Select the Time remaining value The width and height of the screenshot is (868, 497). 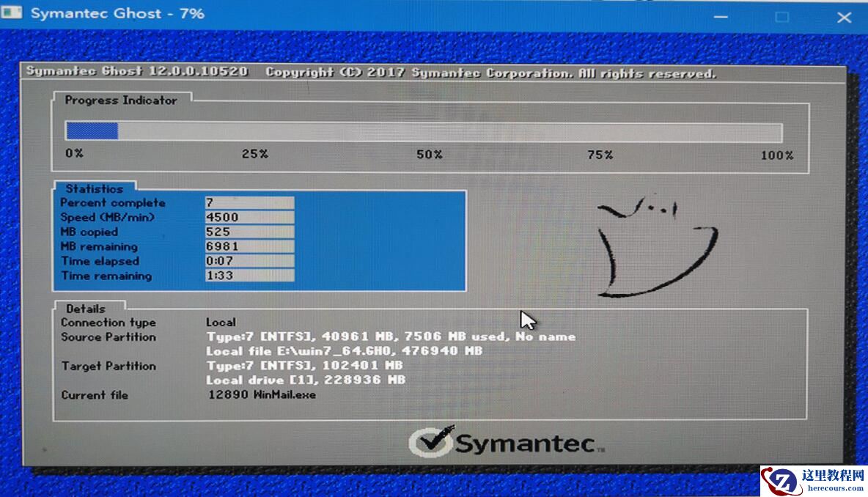pos(249,276)
